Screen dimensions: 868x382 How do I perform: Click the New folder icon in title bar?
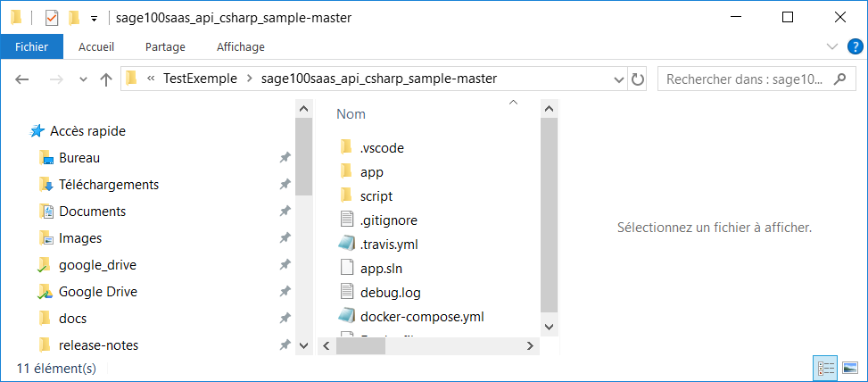coord(74,18)
